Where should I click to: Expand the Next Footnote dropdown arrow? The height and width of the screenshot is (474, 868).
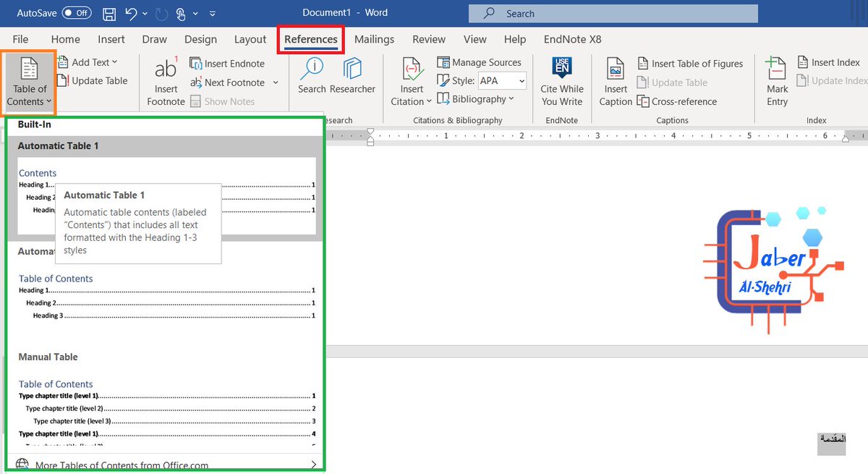click(x=275, y=83)
